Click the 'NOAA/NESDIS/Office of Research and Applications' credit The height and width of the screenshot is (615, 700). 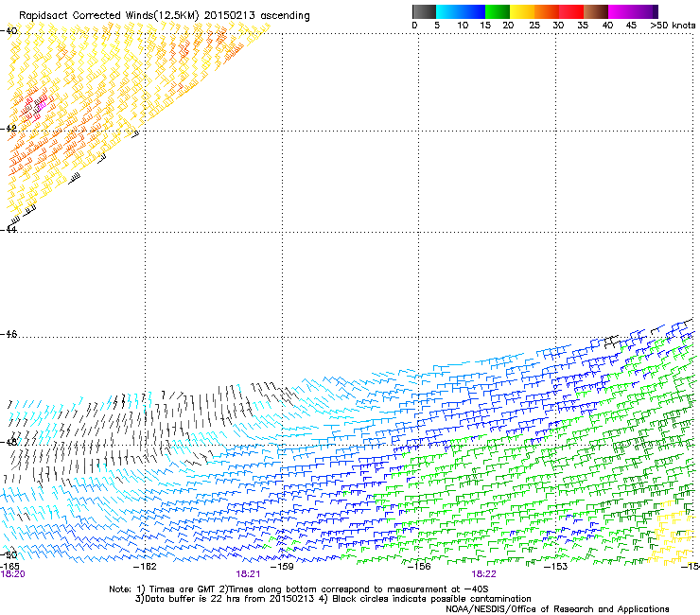point(557,609)
